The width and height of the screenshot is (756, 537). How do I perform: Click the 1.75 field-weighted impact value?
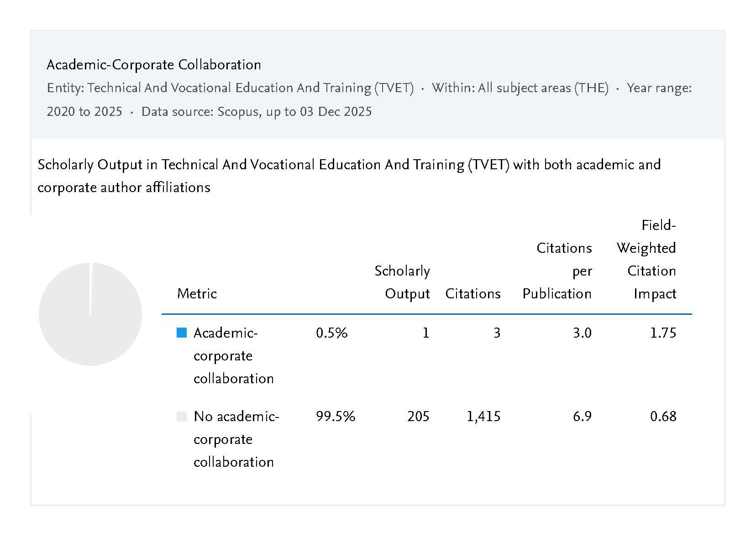tap(663, 333)
